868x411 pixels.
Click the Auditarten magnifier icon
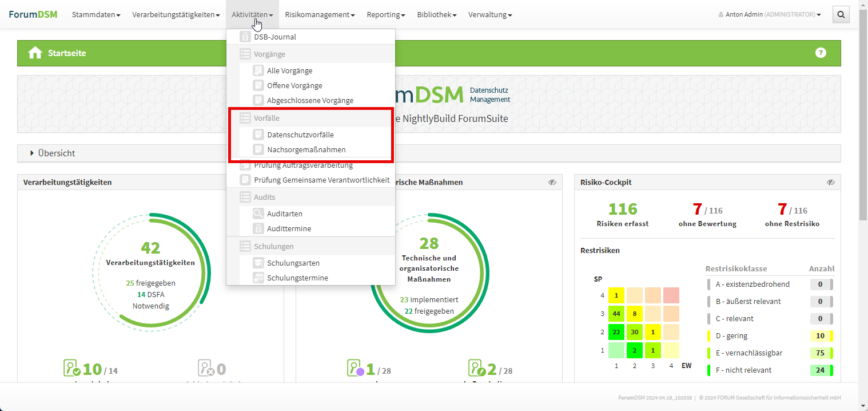tap(258, 214)
